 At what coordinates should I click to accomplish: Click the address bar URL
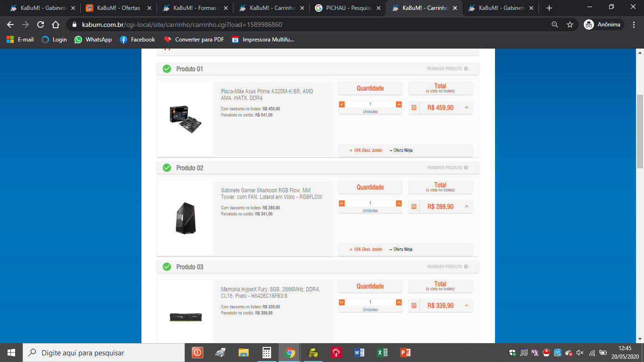click(x=182, y=25)
